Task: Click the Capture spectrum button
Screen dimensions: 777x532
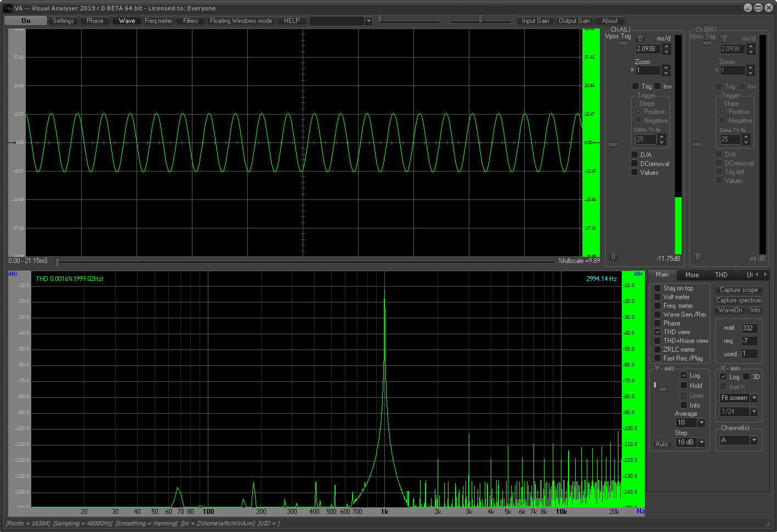Action: (739, 300)
